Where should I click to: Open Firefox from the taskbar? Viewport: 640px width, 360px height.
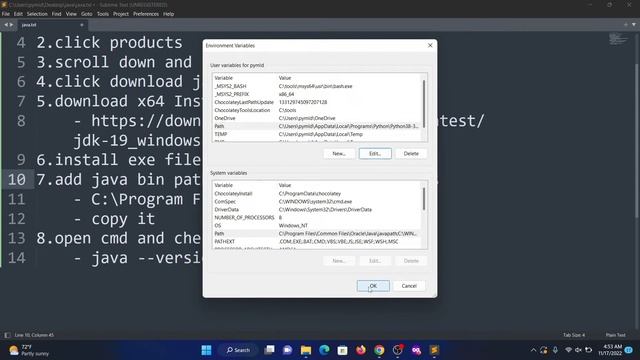click(361, 350)
